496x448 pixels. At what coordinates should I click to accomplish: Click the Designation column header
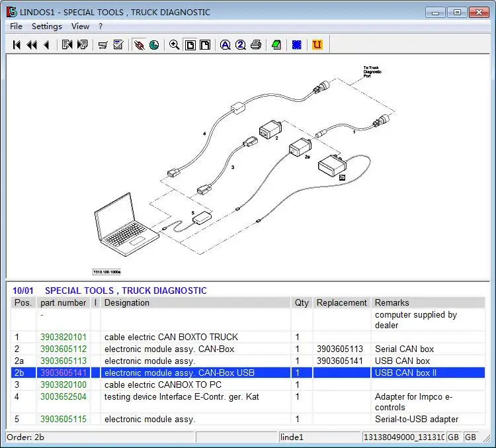(x=196, y=302)
